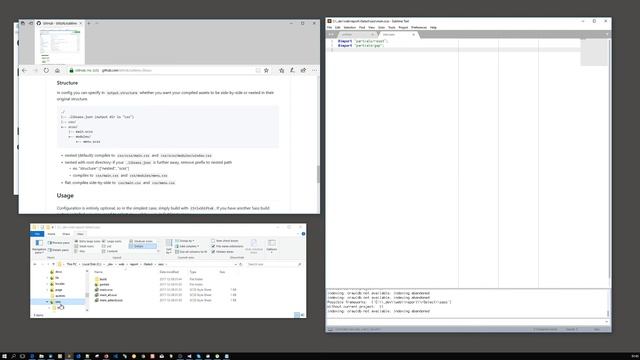Click the Edge set-tabs-aside icon
The height and width of the screenshot is (360, 640).
(x=31, y=23)
